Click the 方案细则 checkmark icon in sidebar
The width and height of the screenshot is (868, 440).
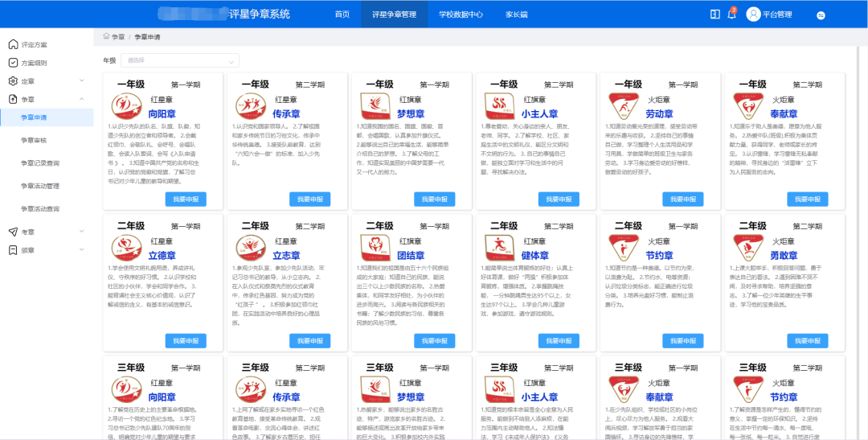point(14,63)
